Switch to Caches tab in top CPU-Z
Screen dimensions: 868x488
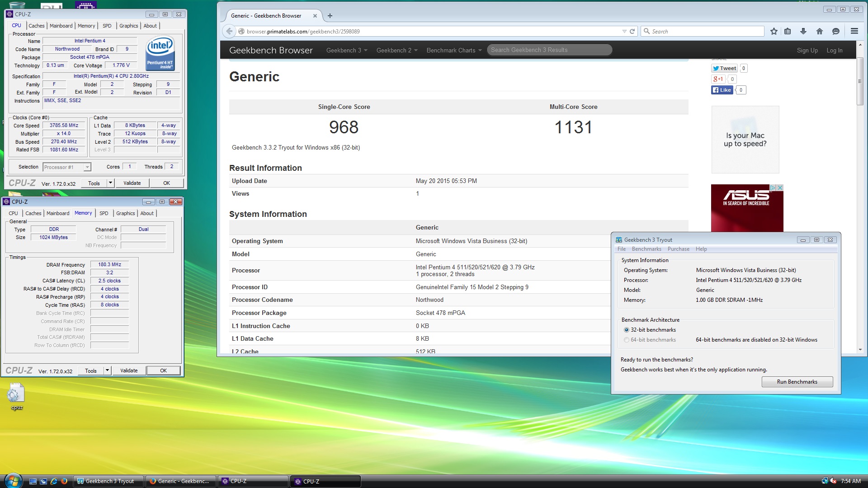click(x=37, y=26)
